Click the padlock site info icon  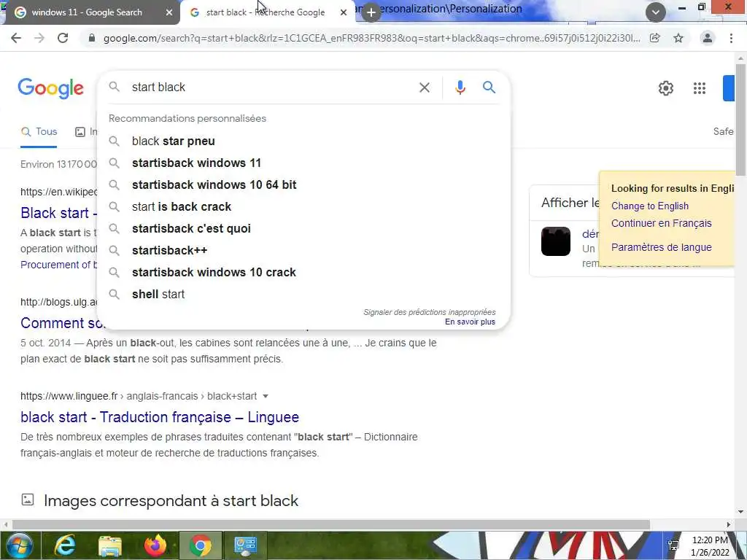pos(92,38)
